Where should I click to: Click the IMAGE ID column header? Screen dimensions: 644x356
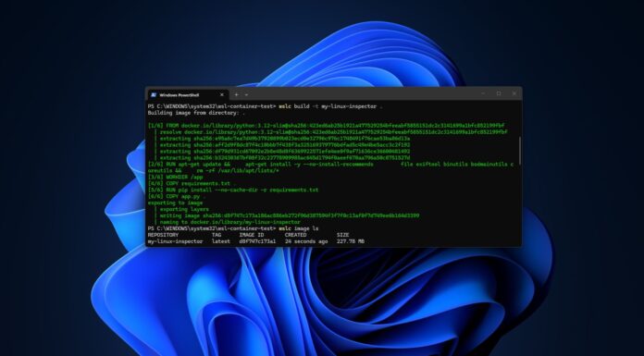(252, 235)
